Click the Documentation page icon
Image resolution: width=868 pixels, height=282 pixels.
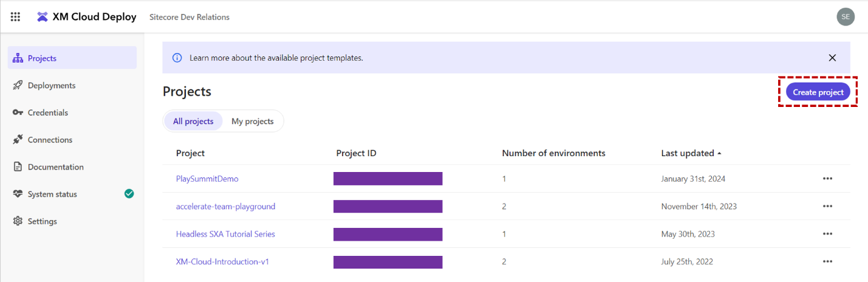pyautogui.click(x=18, y=167)
